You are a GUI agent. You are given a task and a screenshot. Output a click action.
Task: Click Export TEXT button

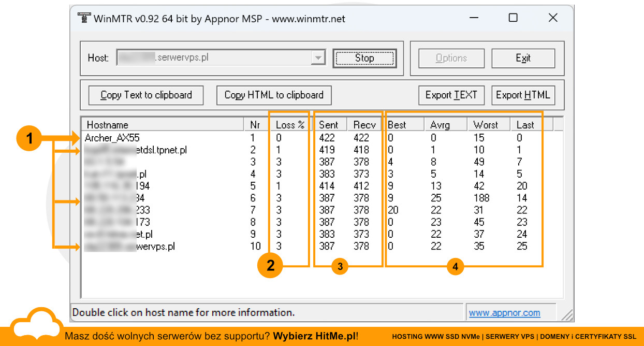(x=451, y=95)
